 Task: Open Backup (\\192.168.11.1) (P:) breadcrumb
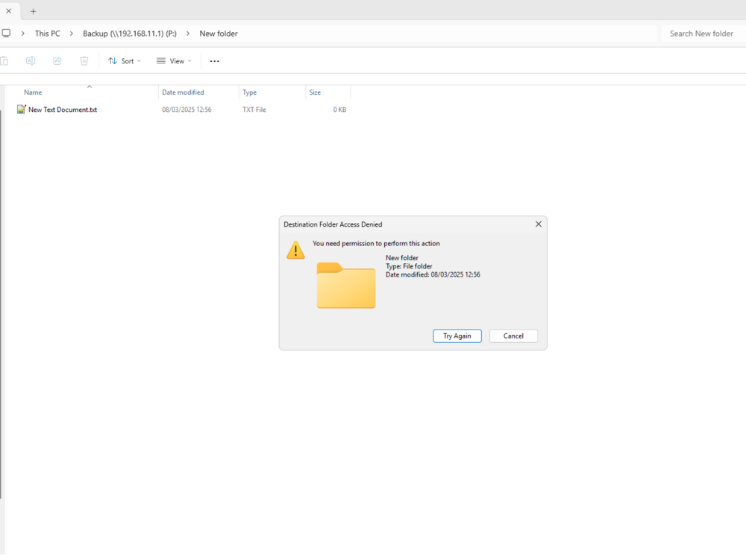(x=129, y=34)
